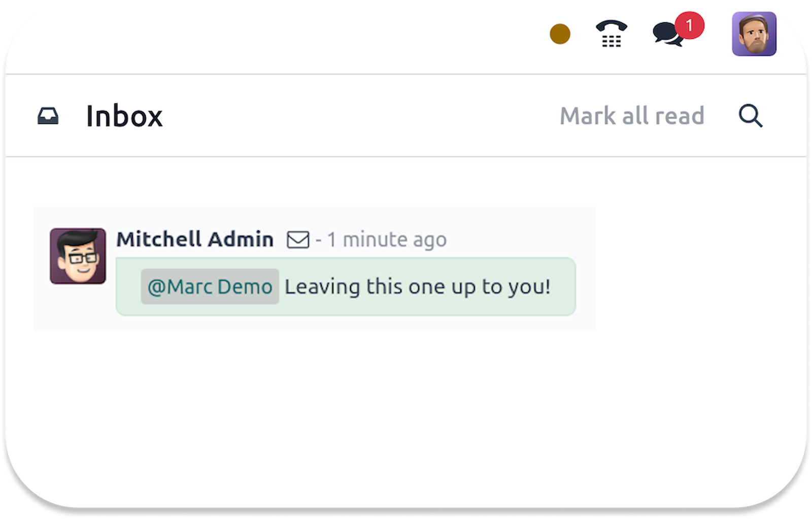
Task: Click the "Leaving this one up to you!" text
Action: [x=417, y=287]
